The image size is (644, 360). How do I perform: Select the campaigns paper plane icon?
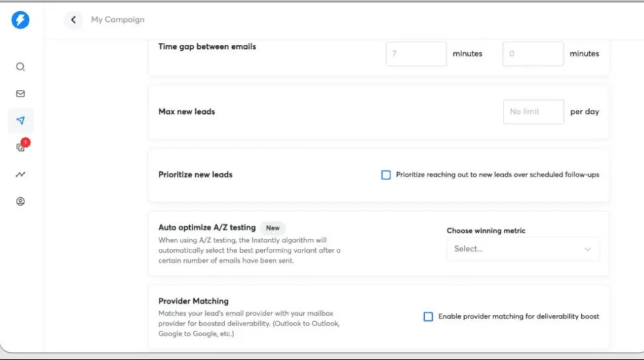click(x=21, y=120)
